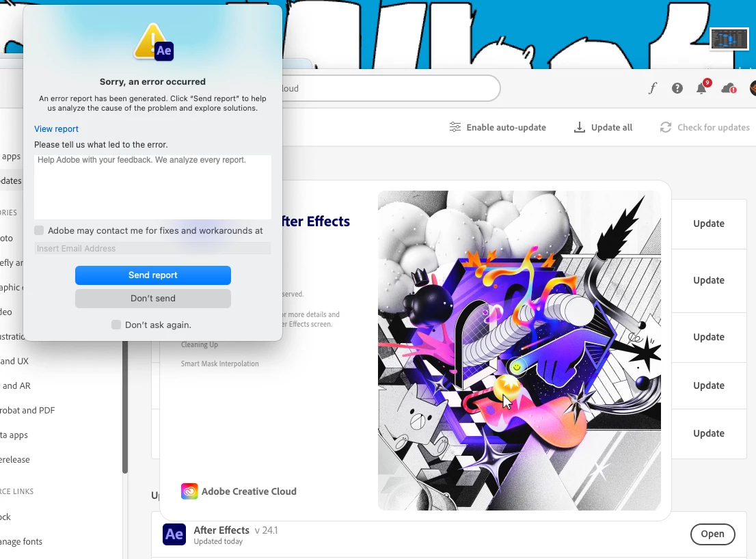
Task: Click the Enable auto-update sliders icon
Action: click(x=455, y=127)
